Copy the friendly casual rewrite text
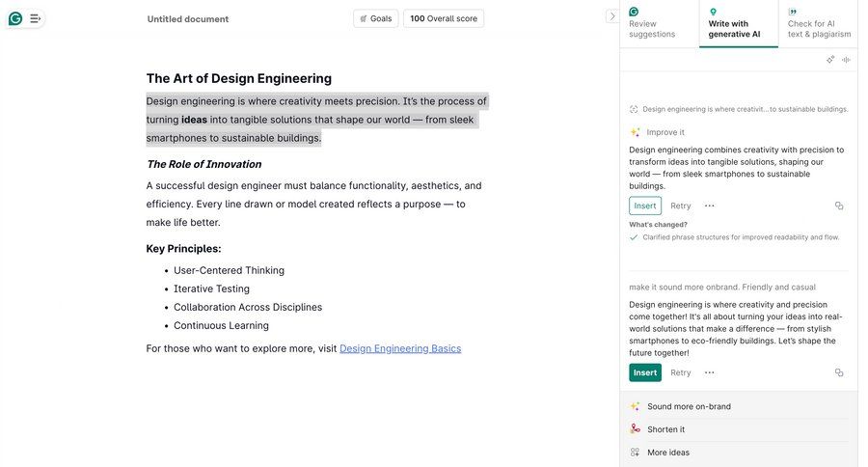The width and height of the screenshot is (868, 467). pyautogui.click(x=839, y=372)
